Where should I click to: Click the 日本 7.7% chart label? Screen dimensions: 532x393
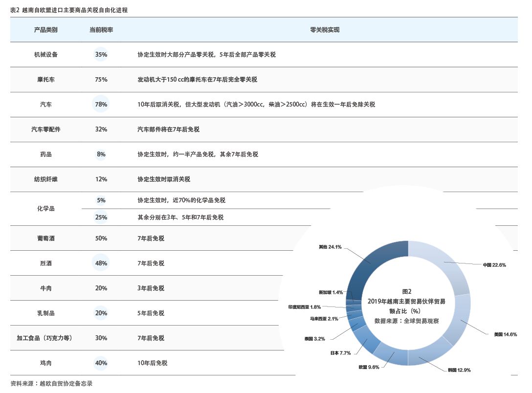coord(341,353)
